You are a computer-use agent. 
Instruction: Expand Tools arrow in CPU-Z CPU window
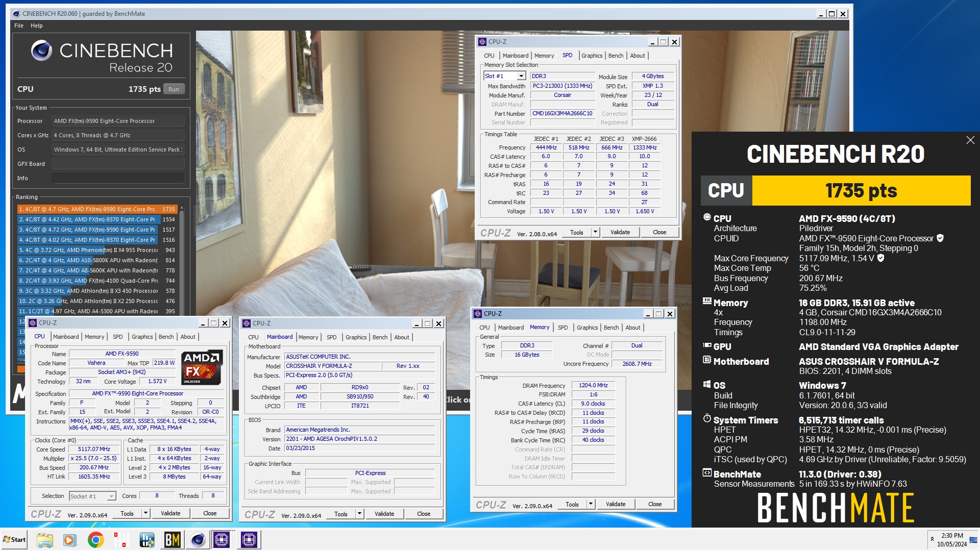(145, 513)
